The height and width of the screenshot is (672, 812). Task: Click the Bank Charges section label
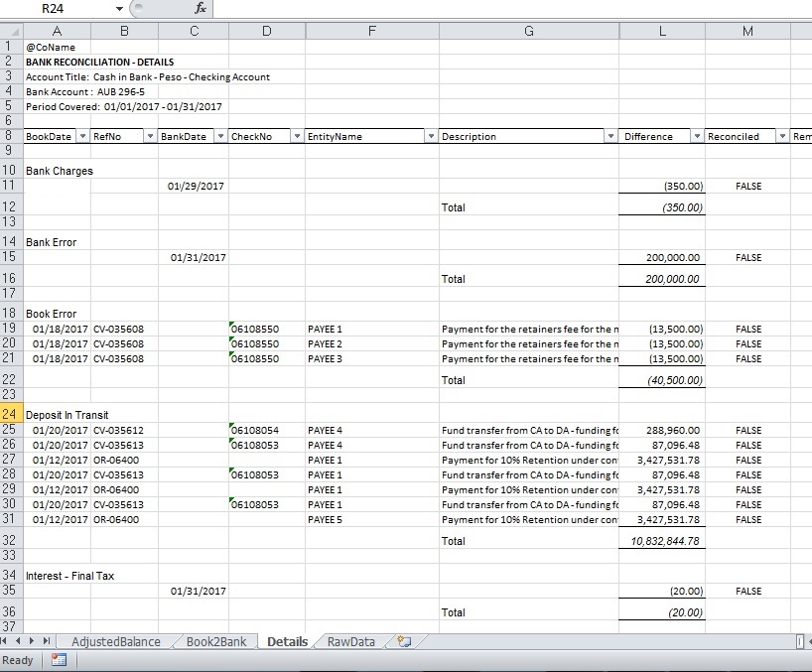click(60, 171)
